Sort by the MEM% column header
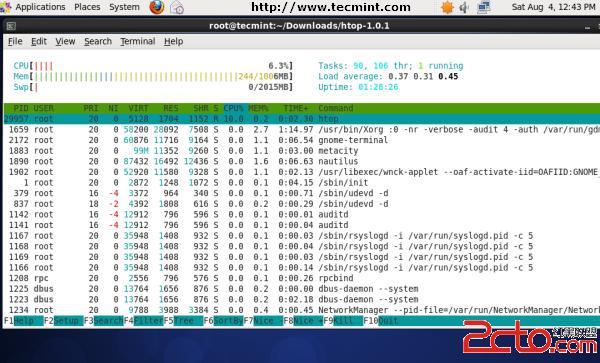 258,108
